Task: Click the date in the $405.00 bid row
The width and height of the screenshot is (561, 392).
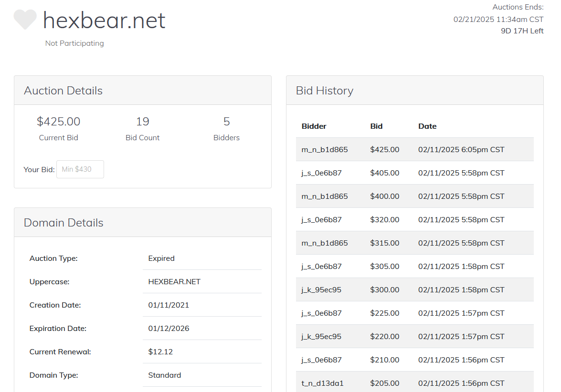Action: (x=461, y=173)
